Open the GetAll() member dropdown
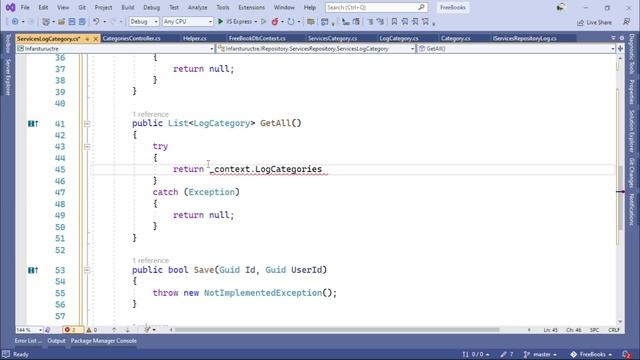Viewport: 640px width, 360px height. click(516, 49)
